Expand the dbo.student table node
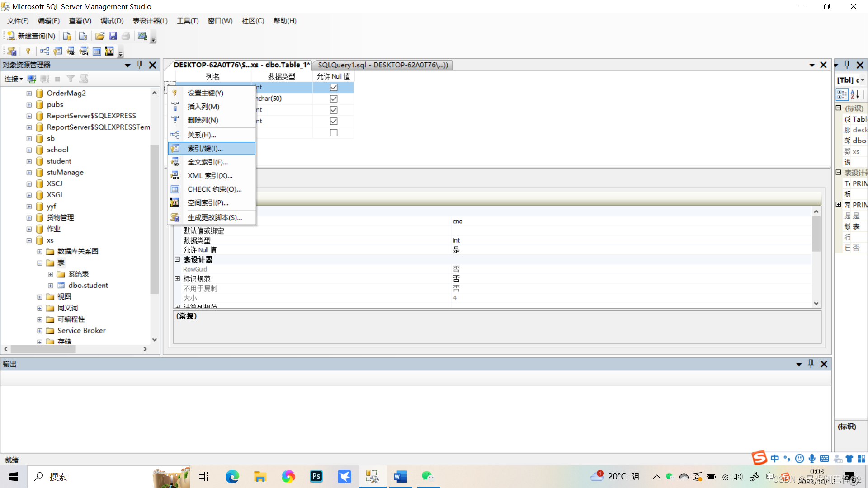The height and width of the screenshot is (488, 868). [51, 286]
